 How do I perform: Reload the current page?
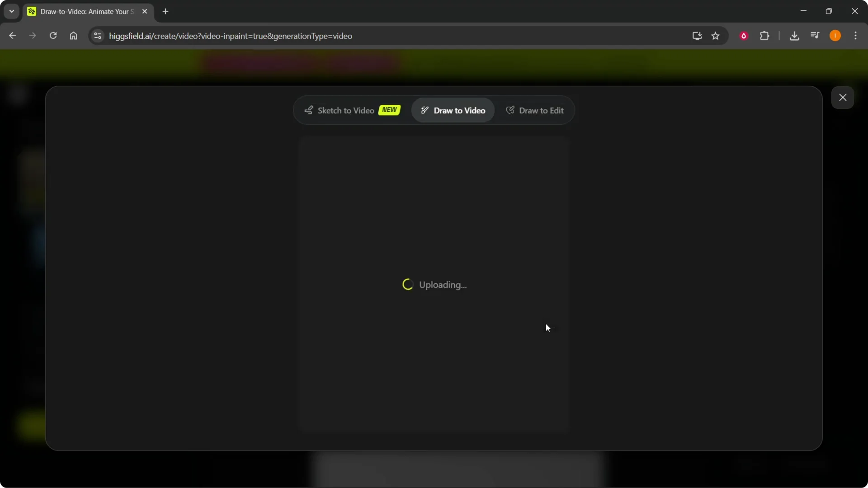point(53,36)
